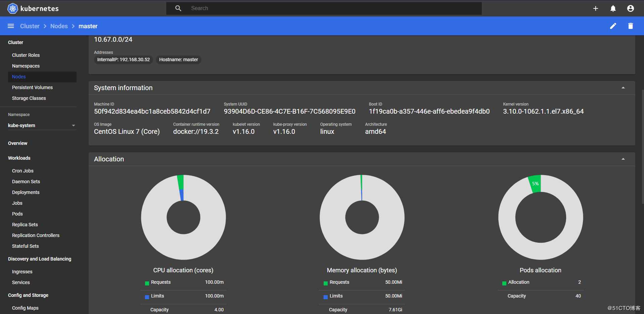
Task: Open Cluster Roles in sidebar
Action: [x=26, y=55]
